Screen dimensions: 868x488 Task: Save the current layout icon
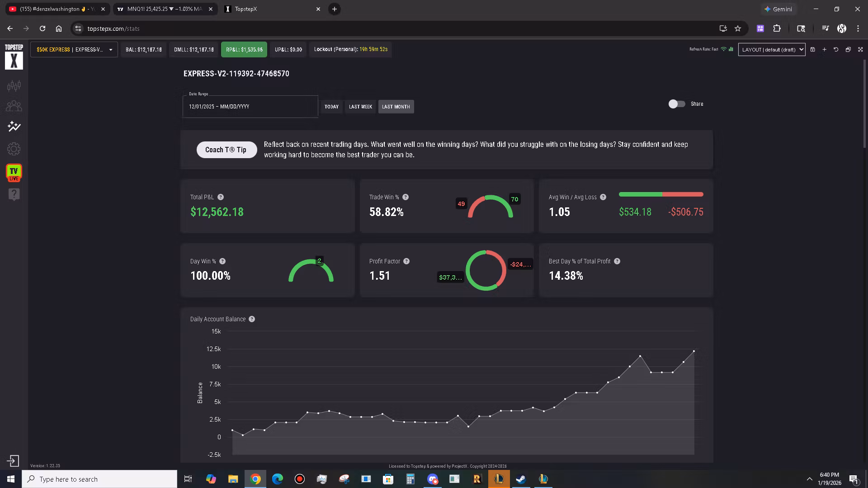click(812, 49)
